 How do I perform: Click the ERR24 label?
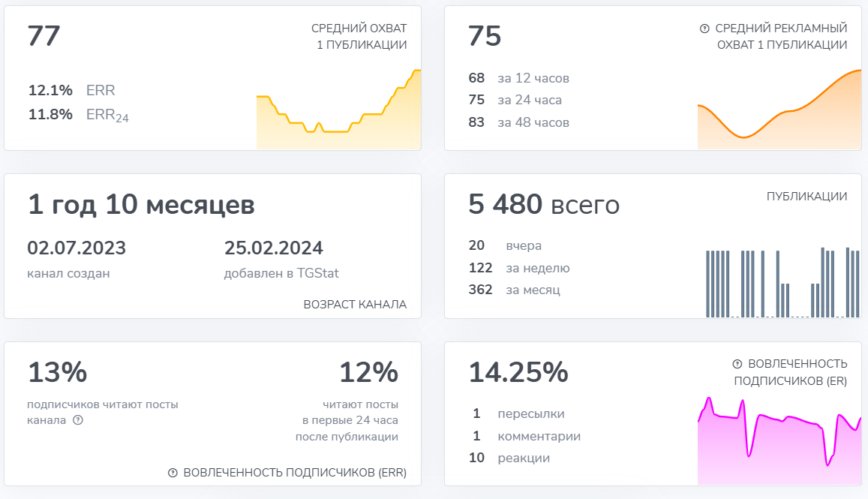coord(107,116)
